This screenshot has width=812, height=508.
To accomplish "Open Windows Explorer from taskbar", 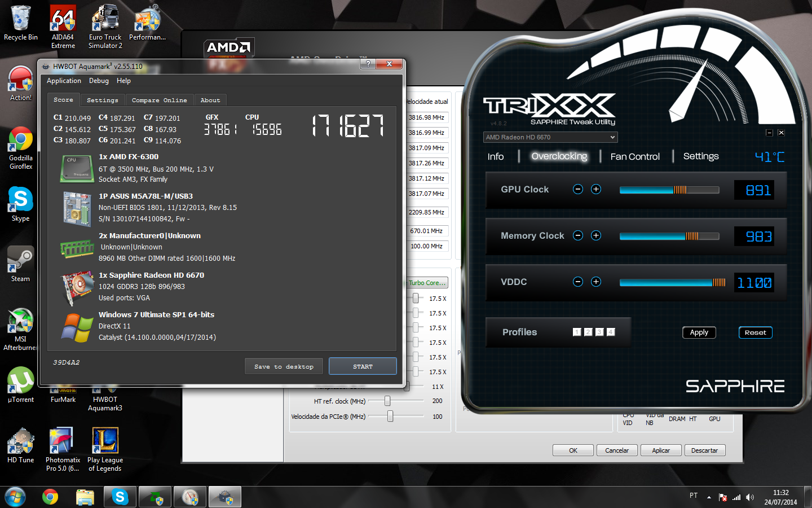I will click(85, 497).
